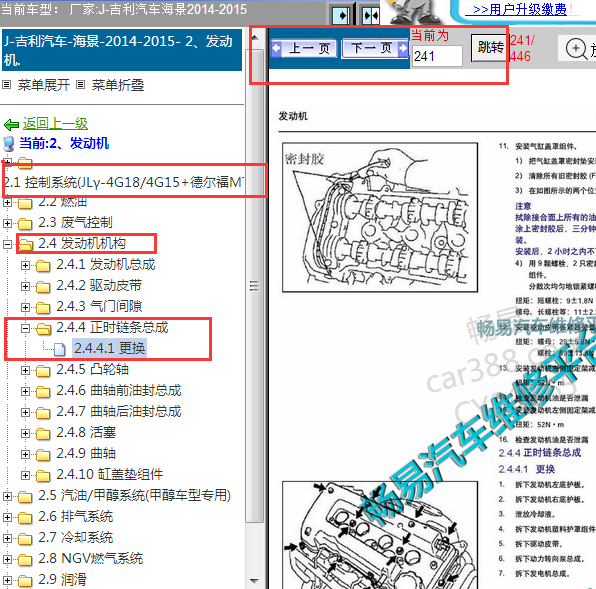
Task: Click the double-arrow collapse panel icon
Action: point(371,16)
